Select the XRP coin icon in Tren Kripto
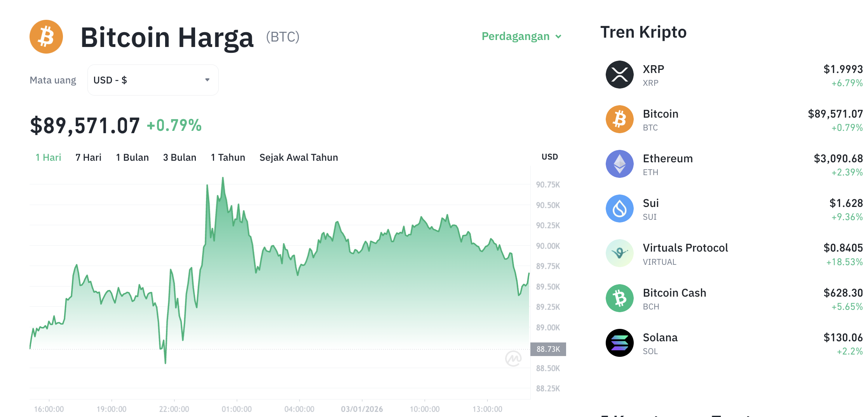This screenshot has width=868, height=417. pyautogui.click(x=619, y=74)
